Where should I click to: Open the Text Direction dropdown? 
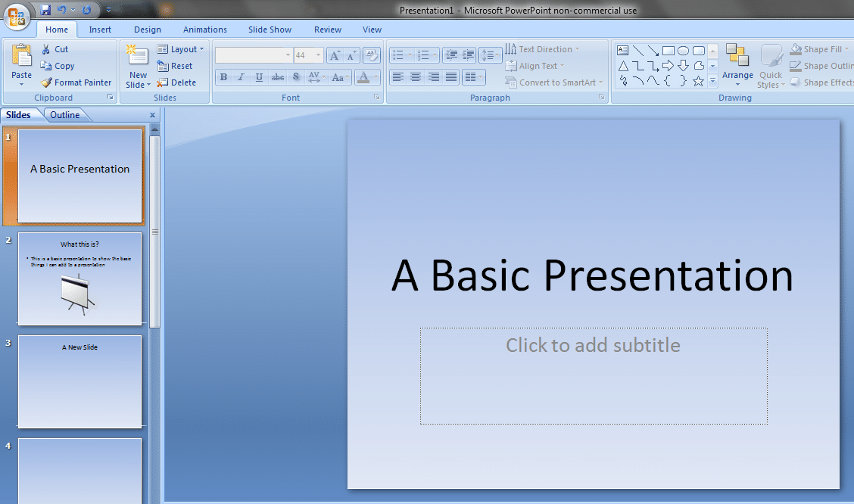point(542,49)
